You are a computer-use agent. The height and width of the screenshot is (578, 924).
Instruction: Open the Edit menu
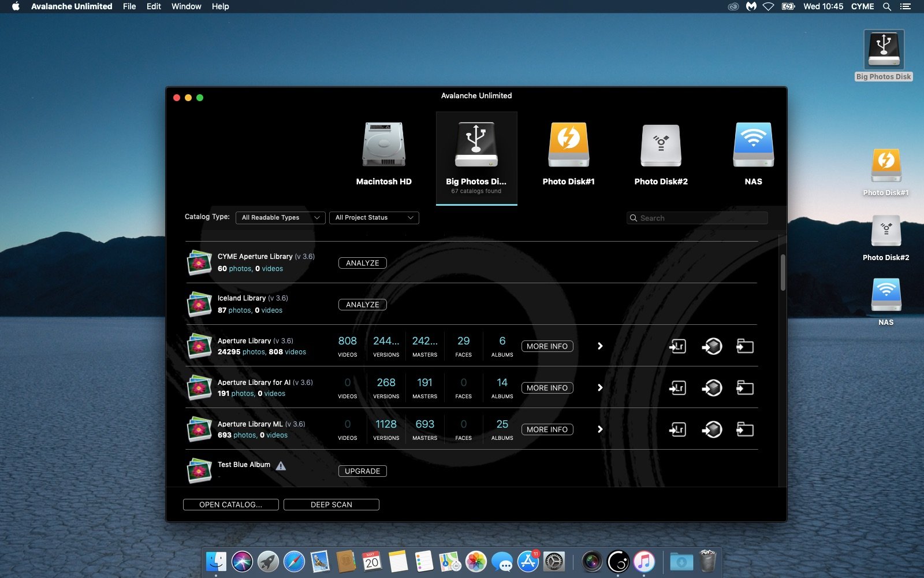[x=154, y=6]
